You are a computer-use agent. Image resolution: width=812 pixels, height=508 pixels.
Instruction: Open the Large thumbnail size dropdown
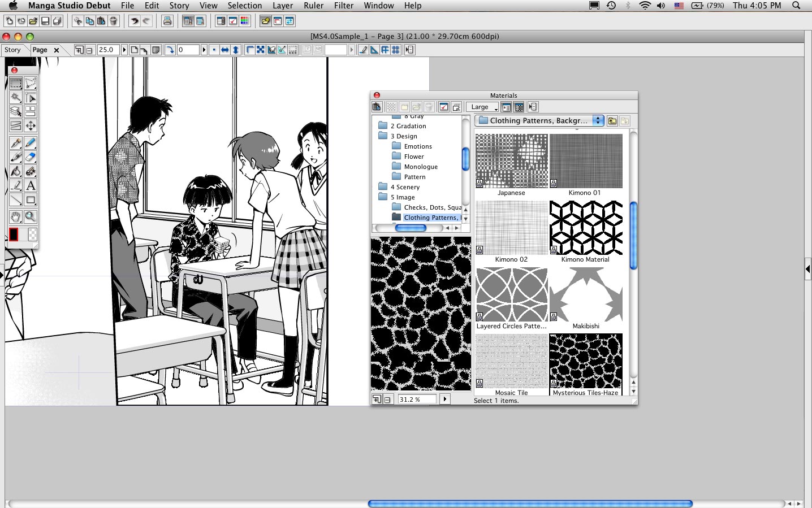[482, 107]
